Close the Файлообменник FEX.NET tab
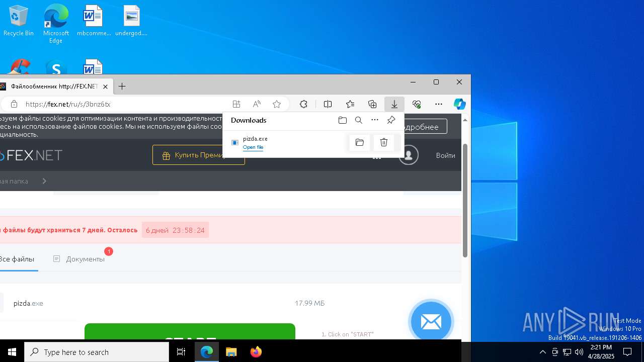Image resolution: width=644 pixels, height=362 pixels. [x=105, y=86]
